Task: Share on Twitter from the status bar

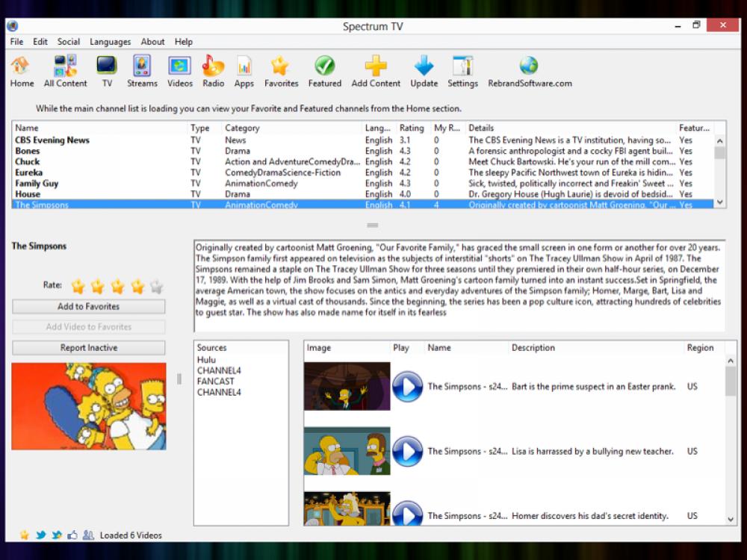Action: tap(41, 535)
